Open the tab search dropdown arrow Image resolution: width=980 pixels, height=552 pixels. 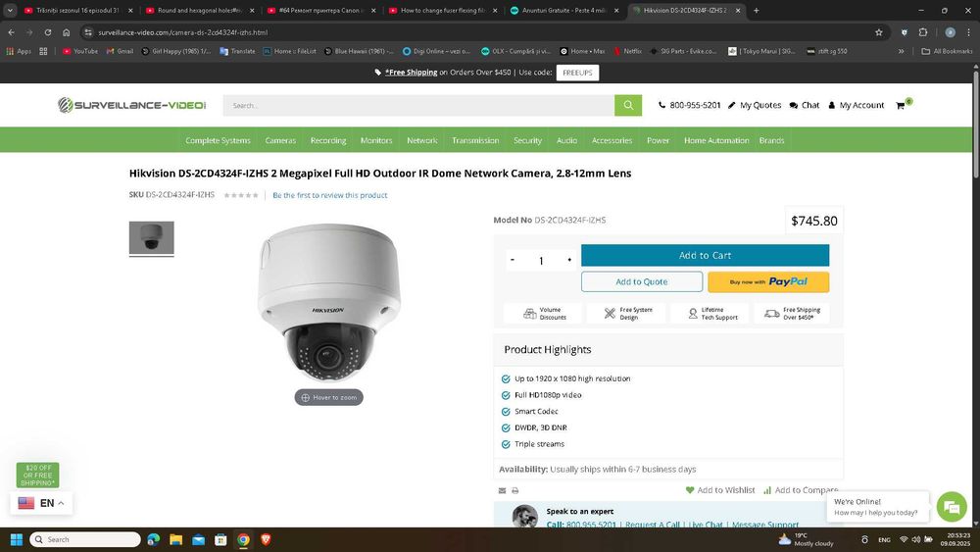pos(10,11)
